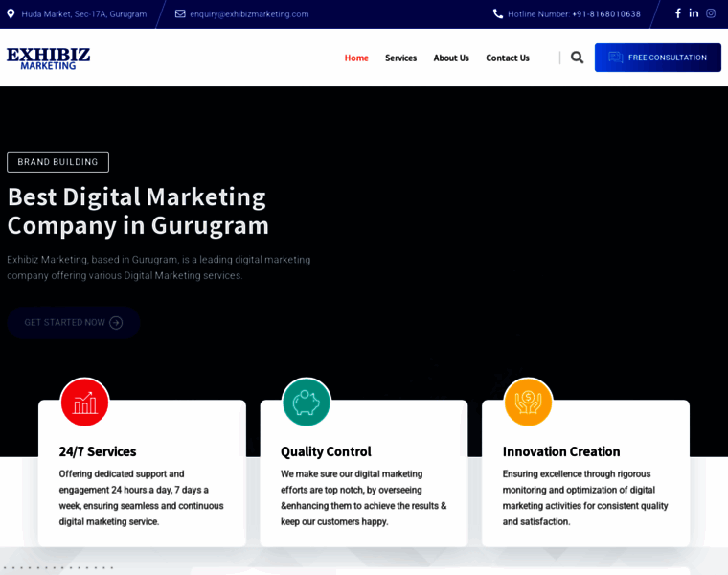Go to the Home menu item
Screen dimensions: 728x575
tap(356, 58)
